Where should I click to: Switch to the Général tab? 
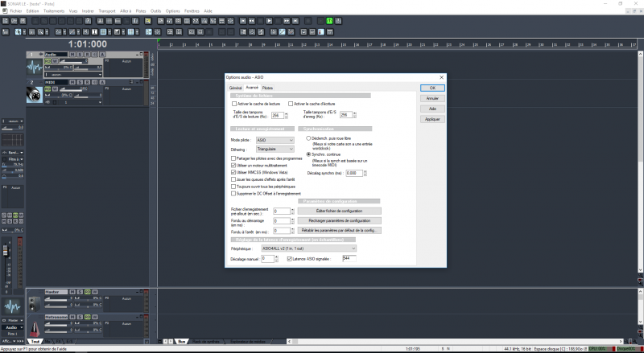point(235,87)
